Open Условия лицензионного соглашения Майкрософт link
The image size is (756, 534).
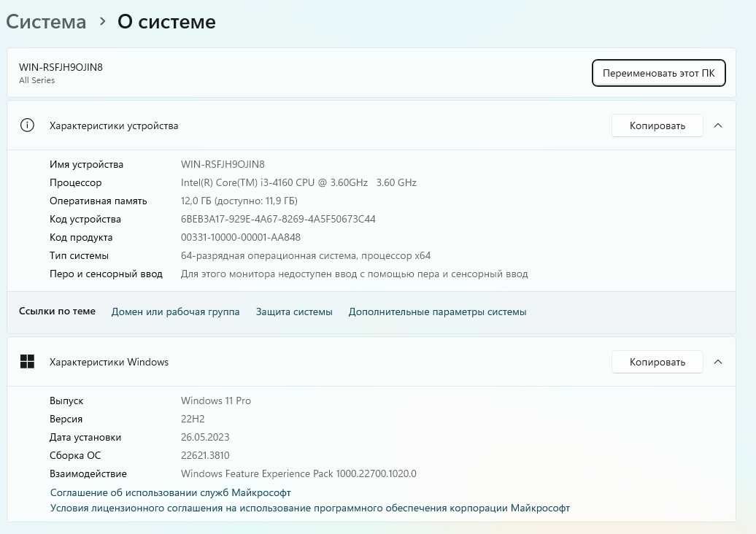pyautogui.click(x=310, y=508)
